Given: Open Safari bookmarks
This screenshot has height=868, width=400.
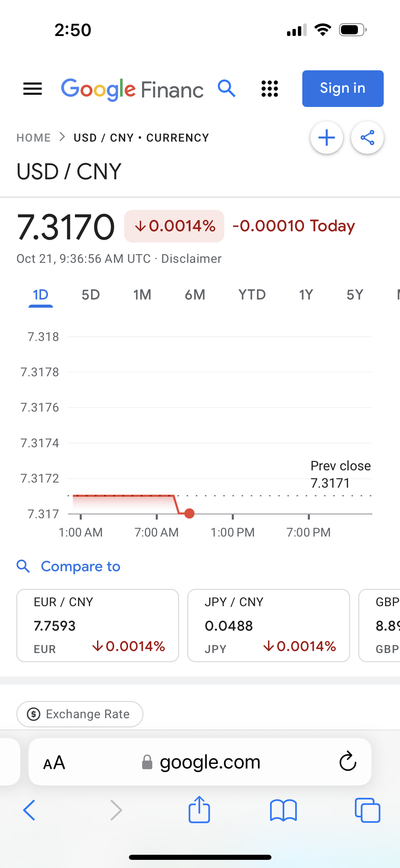Looking at the screenshot, I should [283, 810].
